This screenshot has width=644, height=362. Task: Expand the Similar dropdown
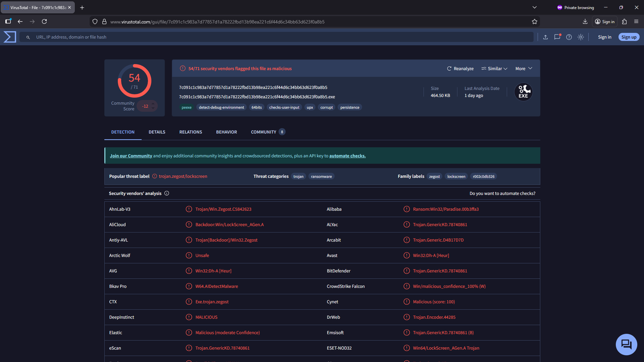coord(494,68)
